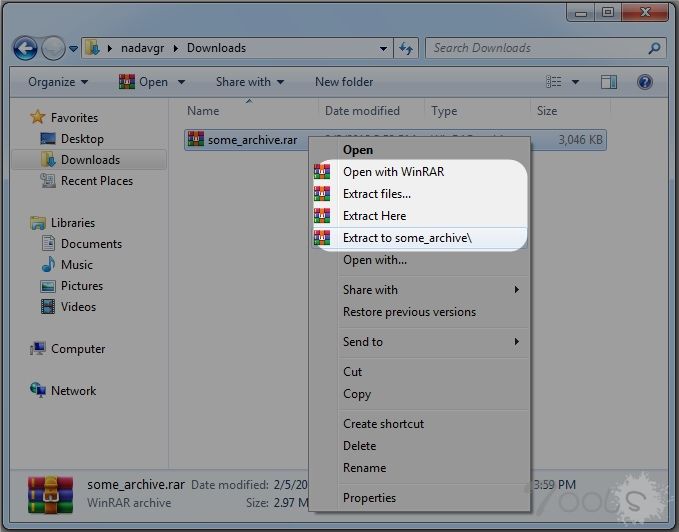The width and height of the screenshot is (679, 532).
Task: Open the Desktop favorites link
Action: tap(82, 139)
